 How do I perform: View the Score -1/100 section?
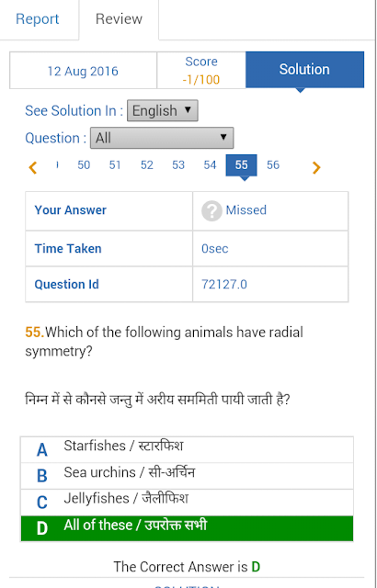201,70
